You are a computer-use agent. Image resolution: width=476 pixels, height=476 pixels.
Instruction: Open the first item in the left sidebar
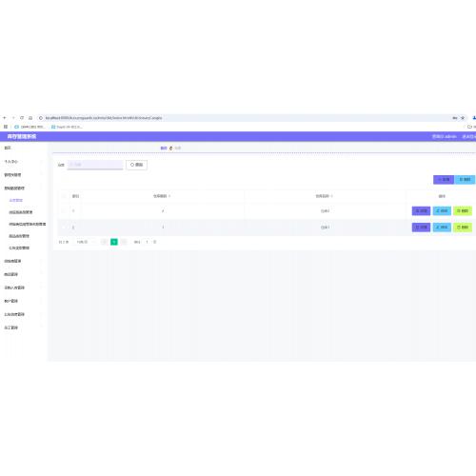[8, 148]
